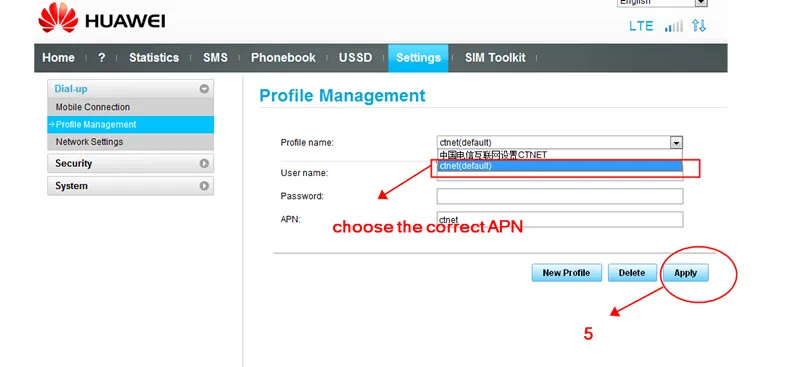This screenshot has width=800, height=367.
Task: Click the New Profile button
Action: [566, 273]
